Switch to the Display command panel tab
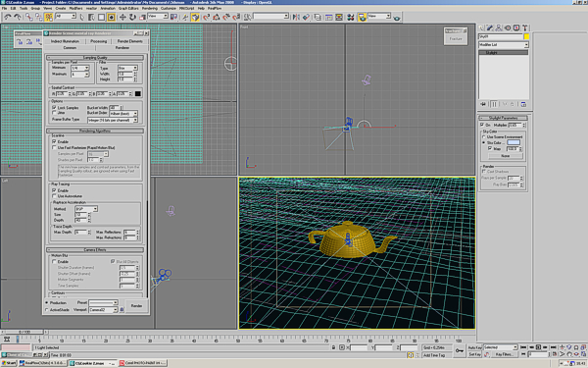The height and width of the screenshot is (368, 588). [x=516, y=27]
